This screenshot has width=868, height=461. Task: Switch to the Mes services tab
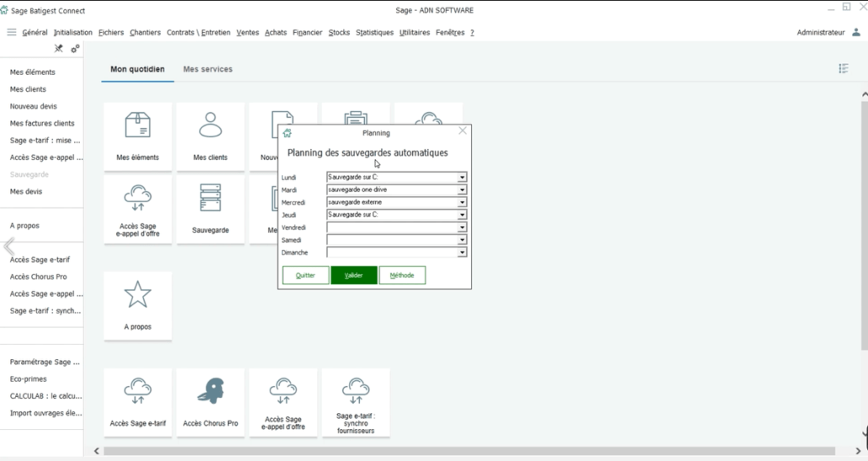(x=207, y=69)
